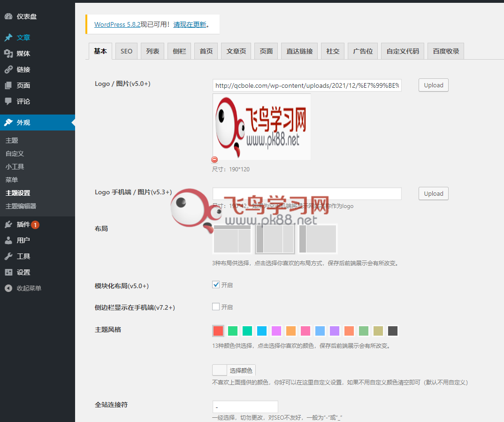This screenshot has width=504, height=422.
Task: Click the Comments speech bubble icon
Action: 8,101
